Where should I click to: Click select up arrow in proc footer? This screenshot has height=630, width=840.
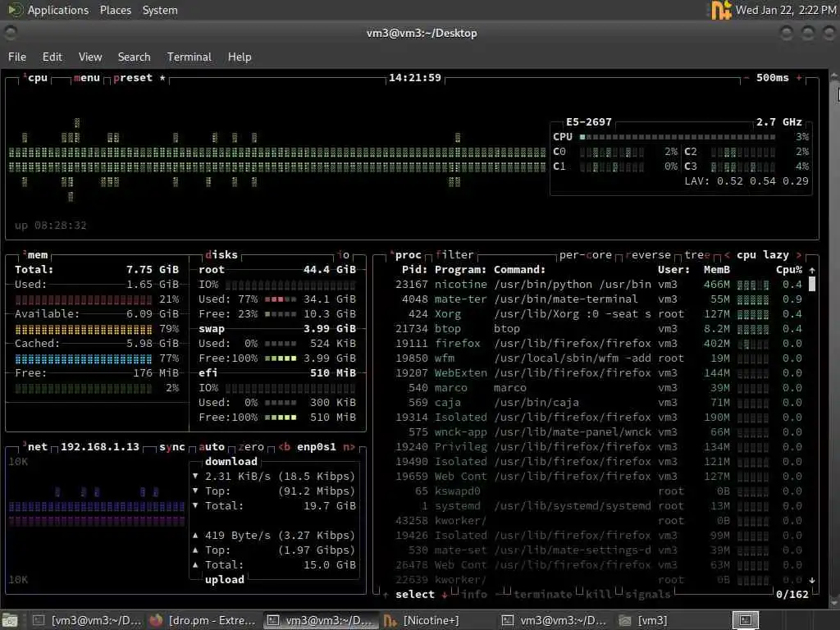click(386, 595)
